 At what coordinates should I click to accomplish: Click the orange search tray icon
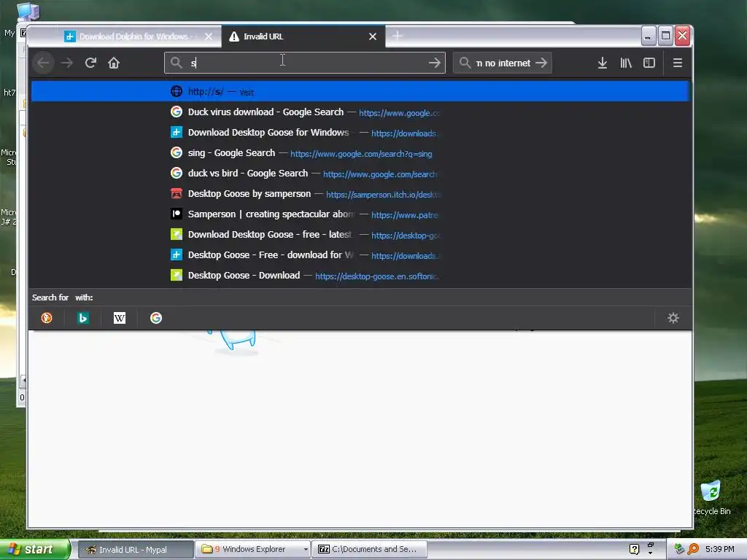point(693,549)
